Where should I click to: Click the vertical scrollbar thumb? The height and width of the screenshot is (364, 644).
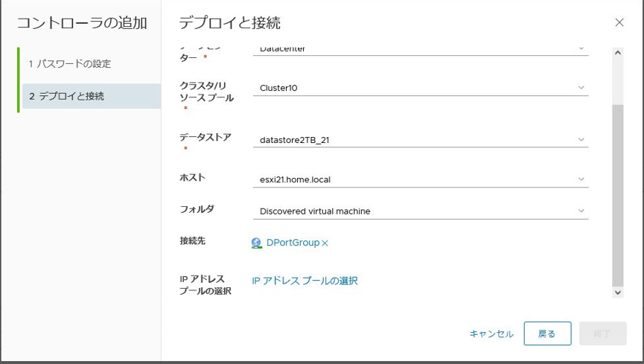point(618,195)
